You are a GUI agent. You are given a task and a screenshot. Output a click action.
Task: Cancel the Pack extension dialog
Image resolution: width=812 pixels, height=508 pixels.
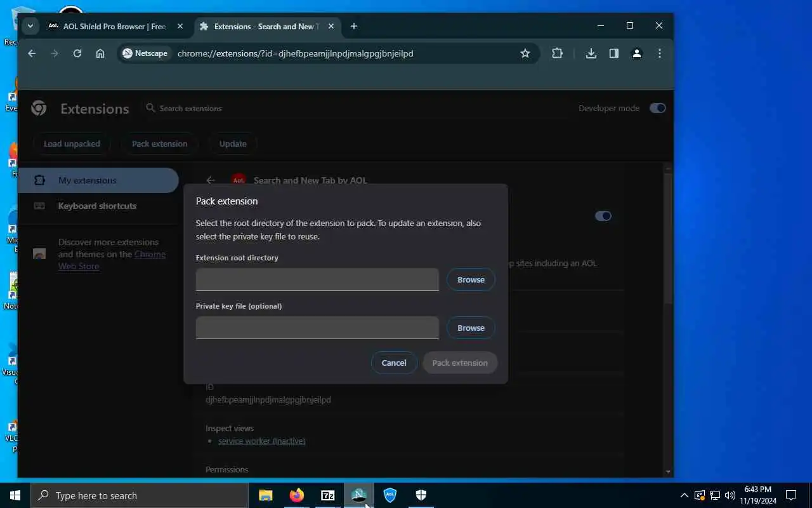[x=394, y=363]
